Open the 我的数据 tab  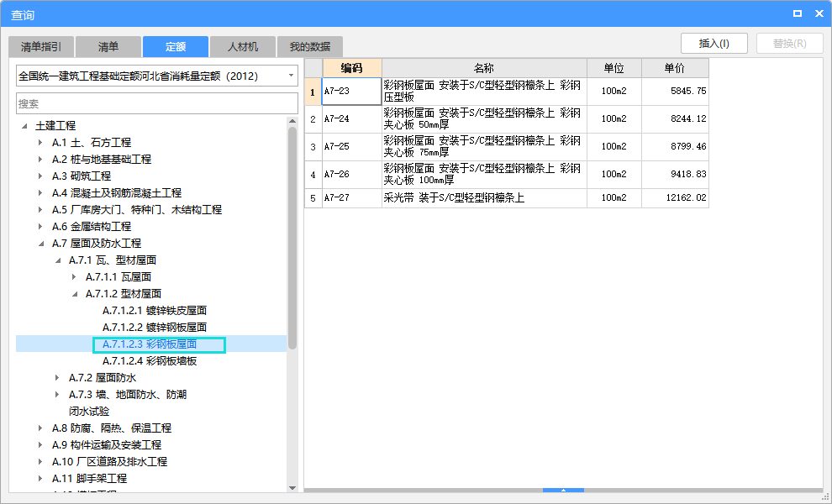[310, 47]
